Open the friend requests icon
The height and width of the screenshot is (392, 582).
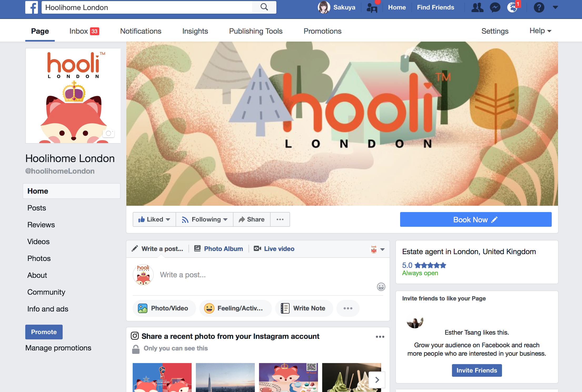pyautogui.click(x=477, y=7)
